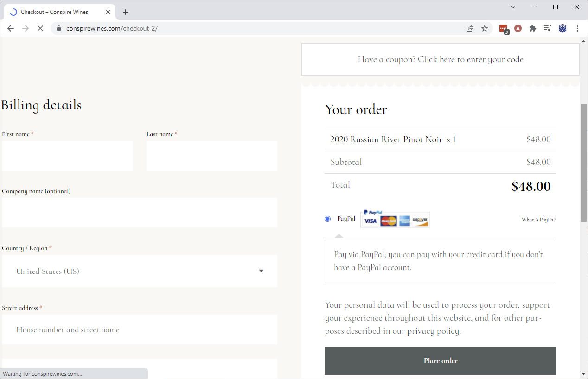This screenshot has width=588, height=379.
Task: Open the Chrome three-dot menu
Action: pos(577,28)
